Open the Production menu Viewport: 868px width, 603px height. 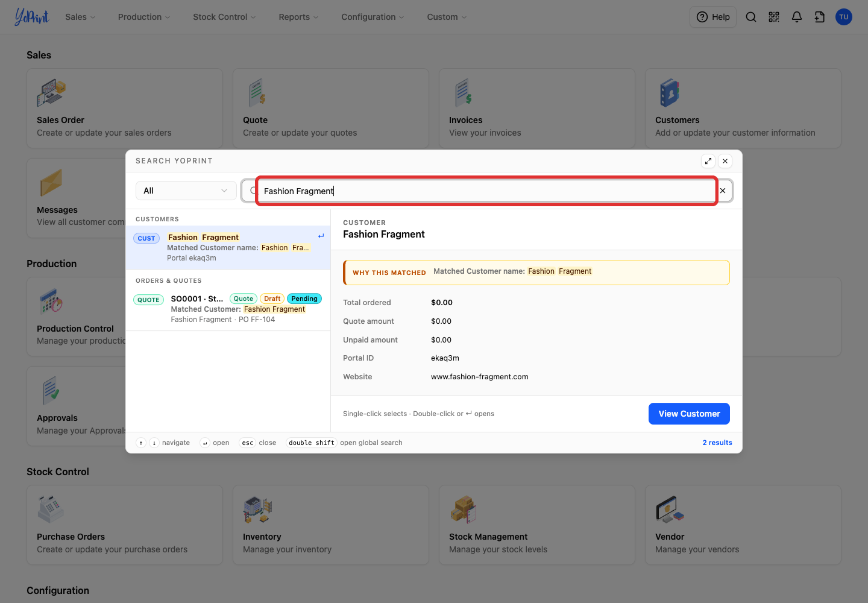144,17
